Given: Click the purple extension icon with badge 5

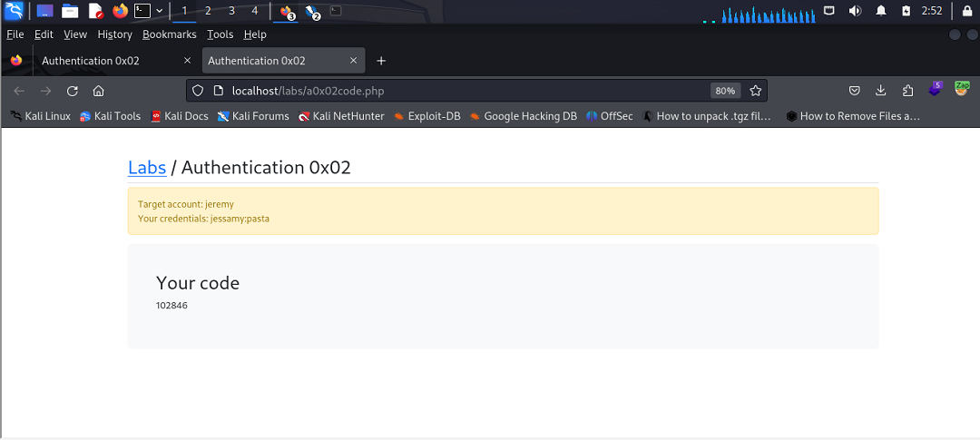Looking at the screenshot, I should 935,89.
